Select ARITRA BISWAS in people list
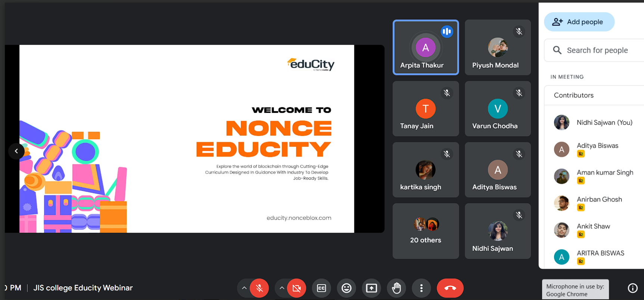This screenshot has height=300, width=644. tap(594, 257)
